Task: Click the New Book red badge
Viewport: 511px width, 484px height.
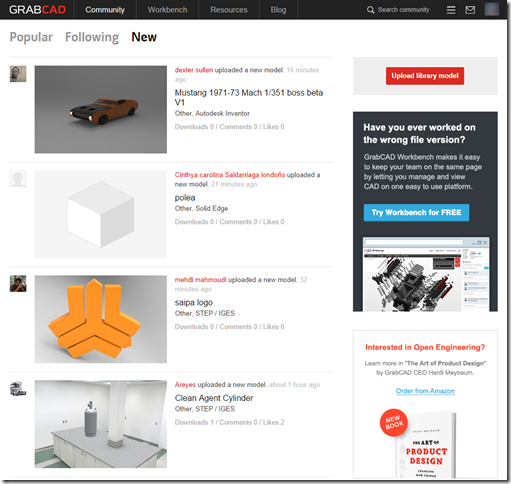Action: pyautogui.click(x=394, y=423)
